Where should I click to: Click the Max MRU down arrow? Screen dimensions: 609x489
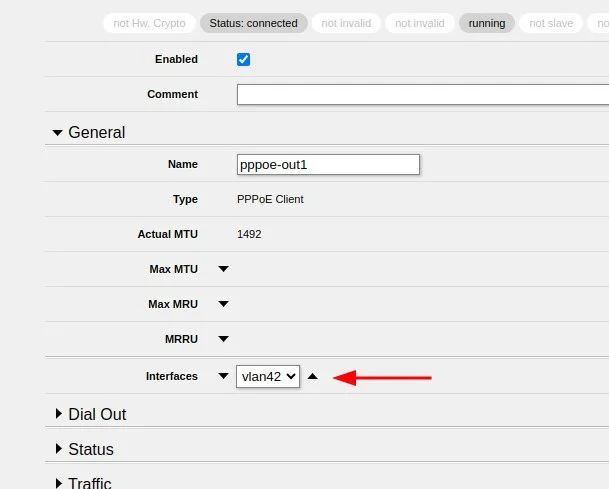click(223, 304)
